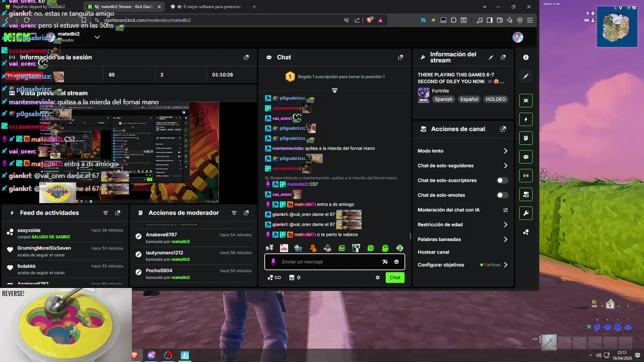Screen dimensions: 644x362
Task: Open the Fortnite icon in the taskbar
Action: pyautogui.click(x=185, y=355)
